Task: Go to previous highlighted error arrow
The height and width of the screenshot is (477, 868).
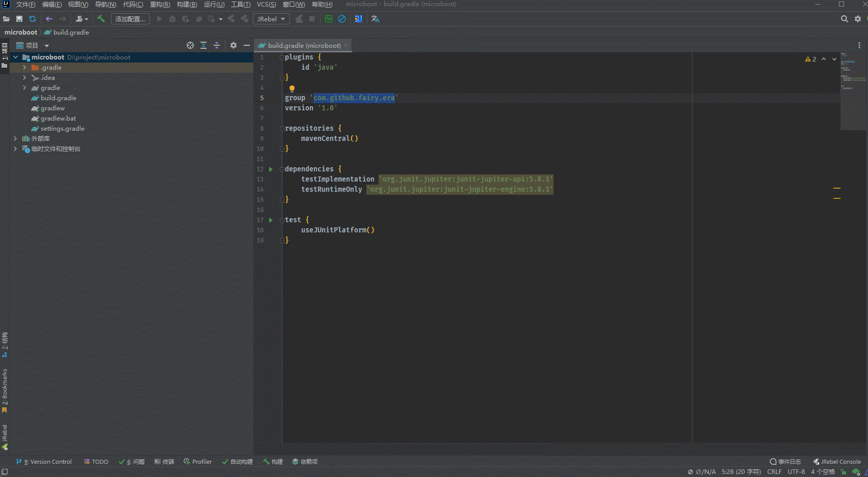Action: (x=824, y=59)
